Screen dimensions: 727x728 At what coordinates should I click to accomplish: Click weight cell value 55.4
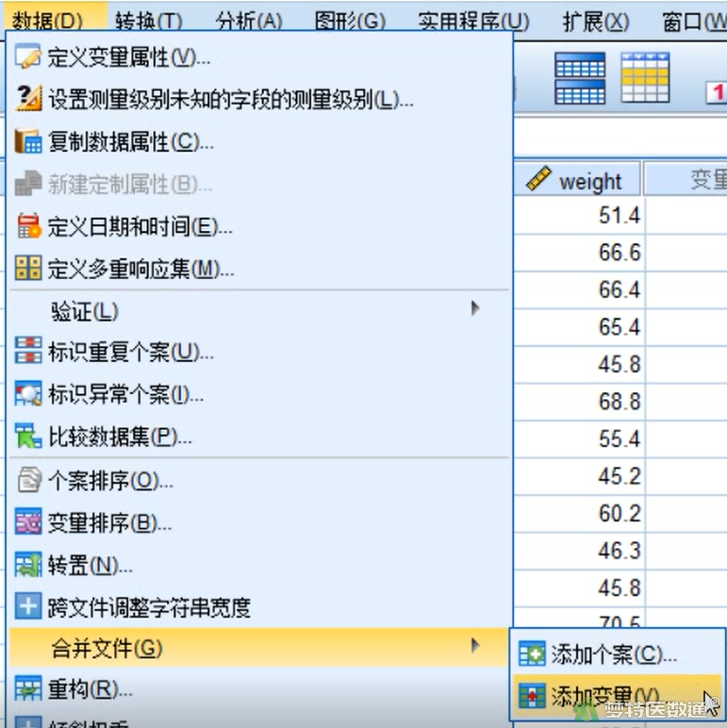click(x=620, y=438)
